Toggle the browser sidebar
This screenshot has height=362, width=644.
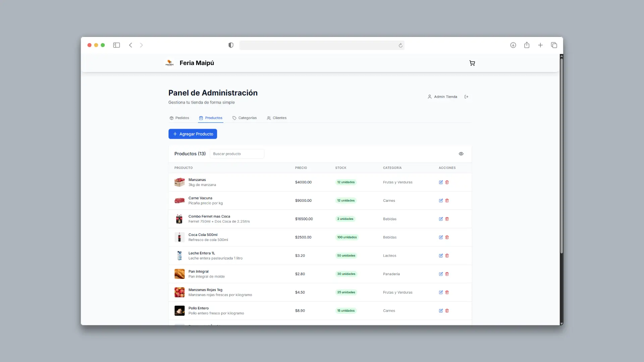point(116,45)
